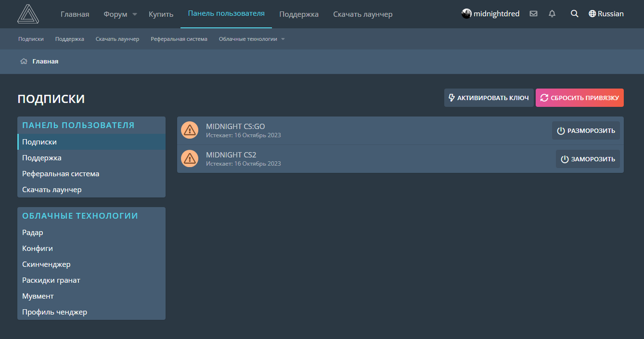Click warning icon beside MIDNIGHT CS:GO
Image resolution: width=644 pixels, height=339 pixels.
click(190, 130)
